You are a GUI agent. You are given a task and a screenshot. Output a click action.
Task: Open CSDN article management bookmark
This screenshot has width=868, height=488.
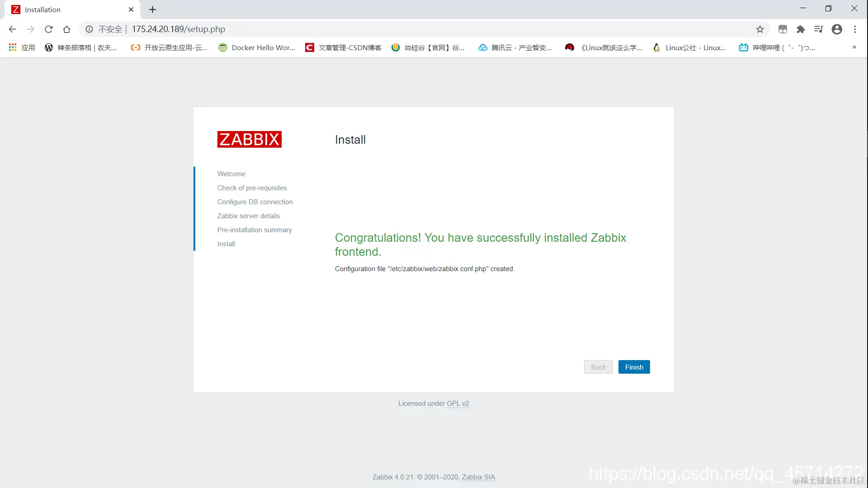tap(344, 47)
